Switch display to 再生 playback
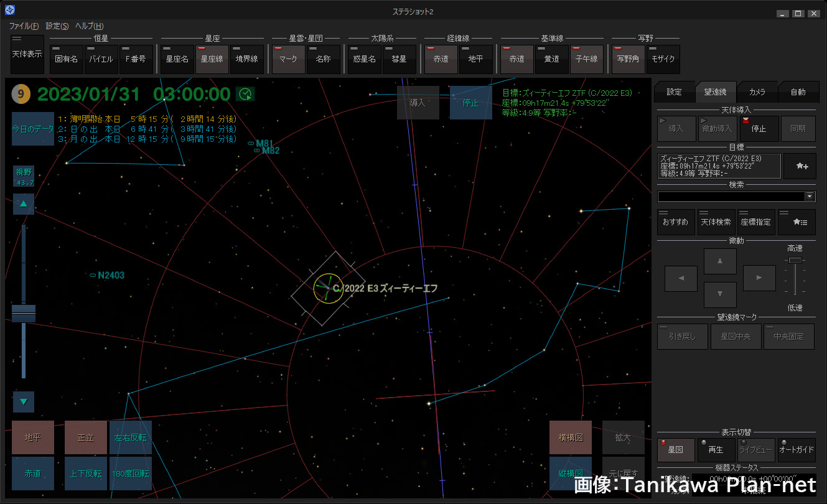The image size is (827, 504). (x=716, y=450)
